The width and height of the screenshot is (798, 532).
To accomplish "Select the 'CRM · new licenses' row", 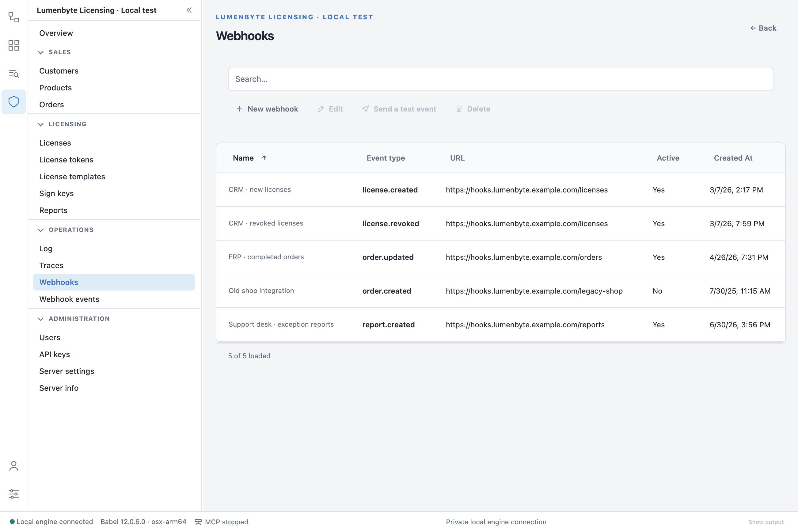I will pos(500,190).
